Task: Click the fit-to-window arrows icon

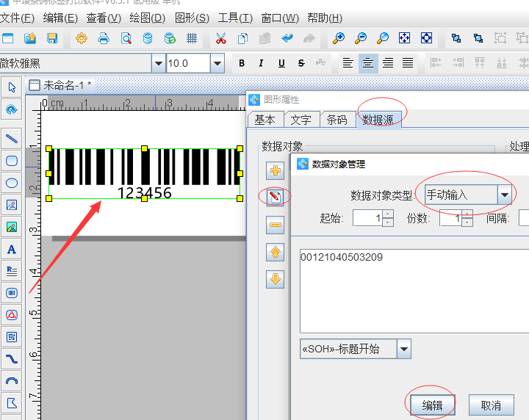Action: pyautogui.click(x=405, y=38)
